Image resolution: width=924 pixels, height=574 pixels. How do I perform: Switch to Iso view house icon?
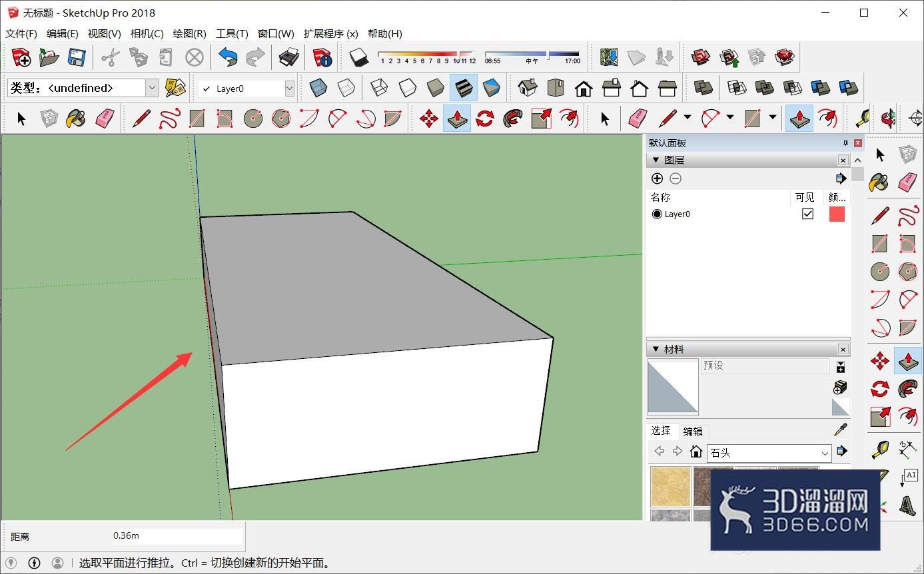[528, 88]
